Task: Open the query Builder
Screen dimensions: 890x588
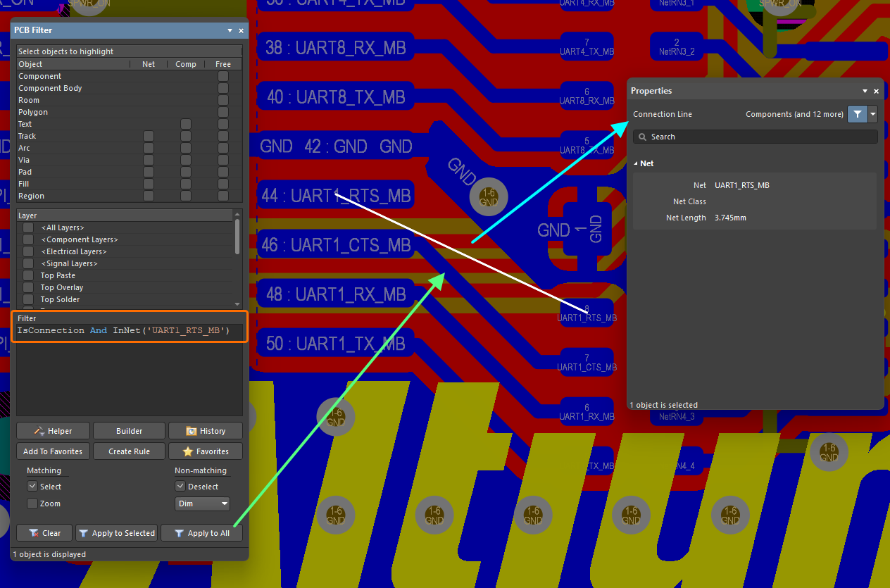Action: coord(130,431)
